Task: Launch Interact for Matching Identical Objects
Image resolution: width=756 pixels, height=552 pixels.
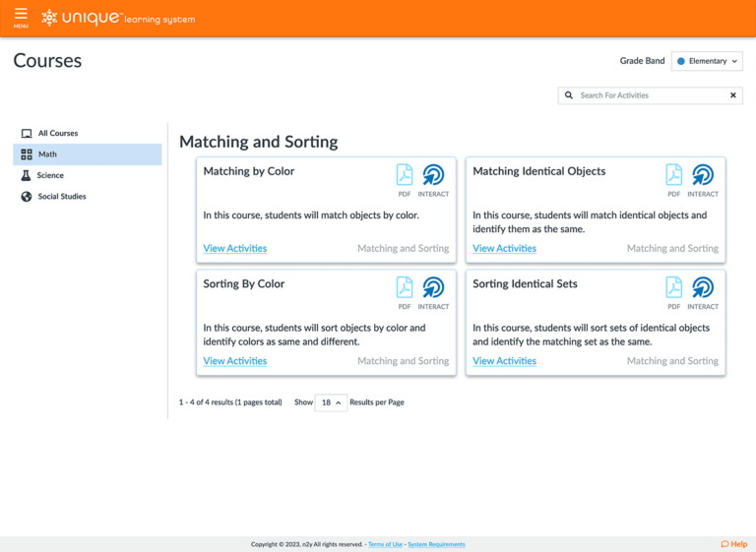Action: click(703, 177)
